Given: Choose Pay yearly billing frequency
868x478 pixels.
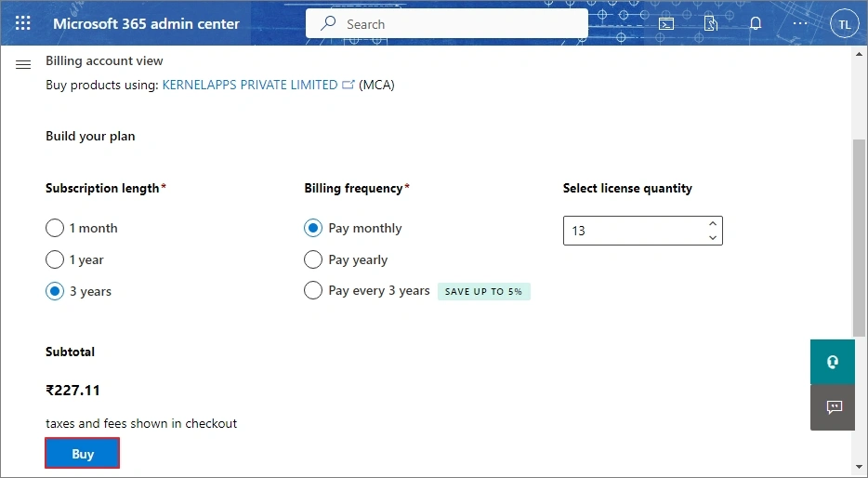Looking at the screenshot, I should tap(313, 259).
